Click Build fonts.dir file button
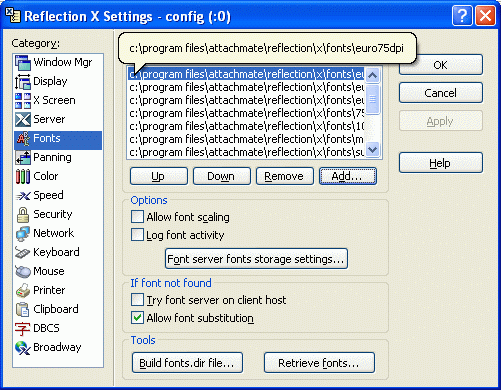Image resolution: width=501 pixels, height=390 pixels. click(x=187, y=363)
